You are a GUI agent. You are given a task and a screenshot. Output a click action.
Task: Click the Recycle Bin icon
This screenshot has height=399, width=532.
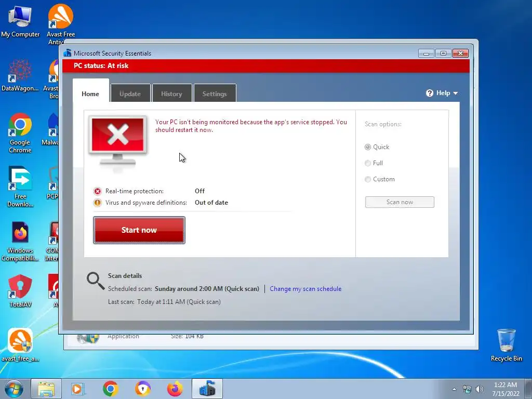click(506, 345)
